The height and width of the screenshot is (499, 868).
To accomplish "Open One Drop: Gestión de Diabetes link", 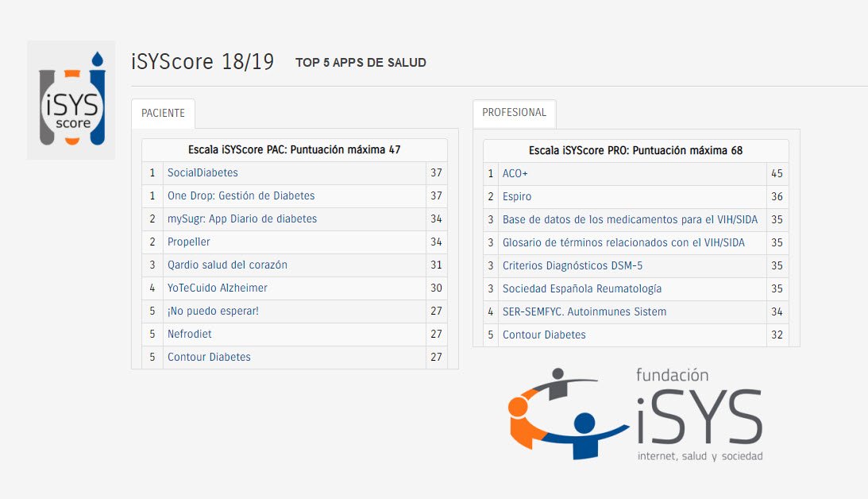I will 241,196.
